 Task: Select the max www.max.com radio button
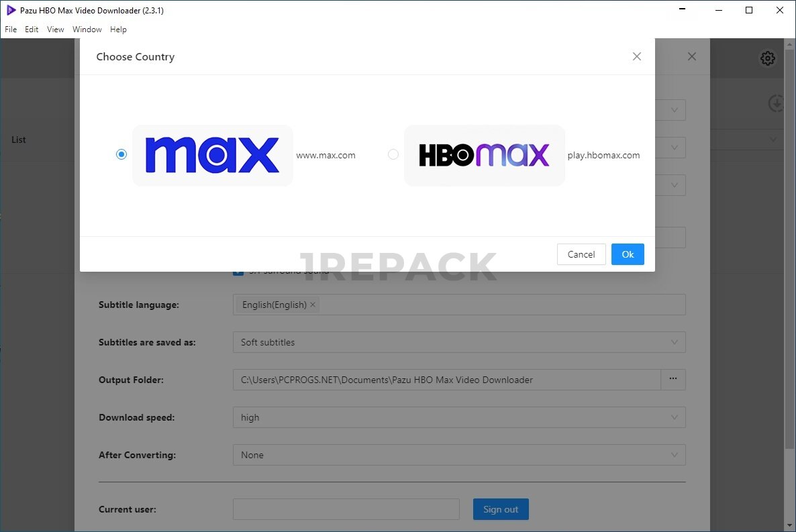pyautogui.click(x=121, y=154)
